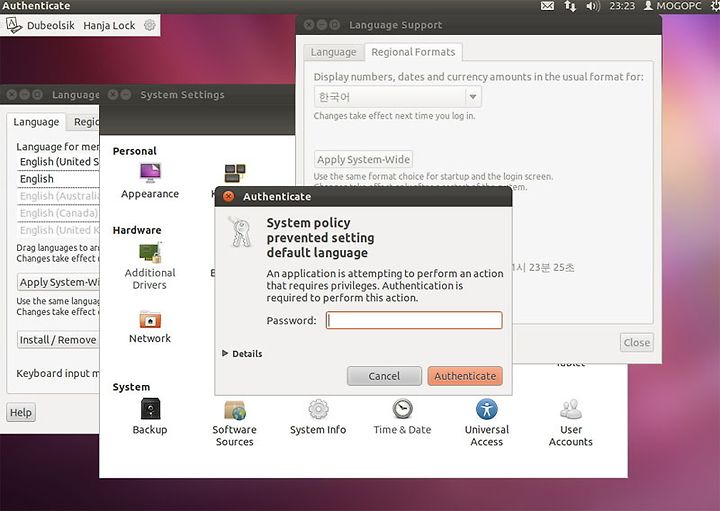The width and height of the screenshot is (720, 511).
Task: Click Close in Language Support window
Action: 636,343
